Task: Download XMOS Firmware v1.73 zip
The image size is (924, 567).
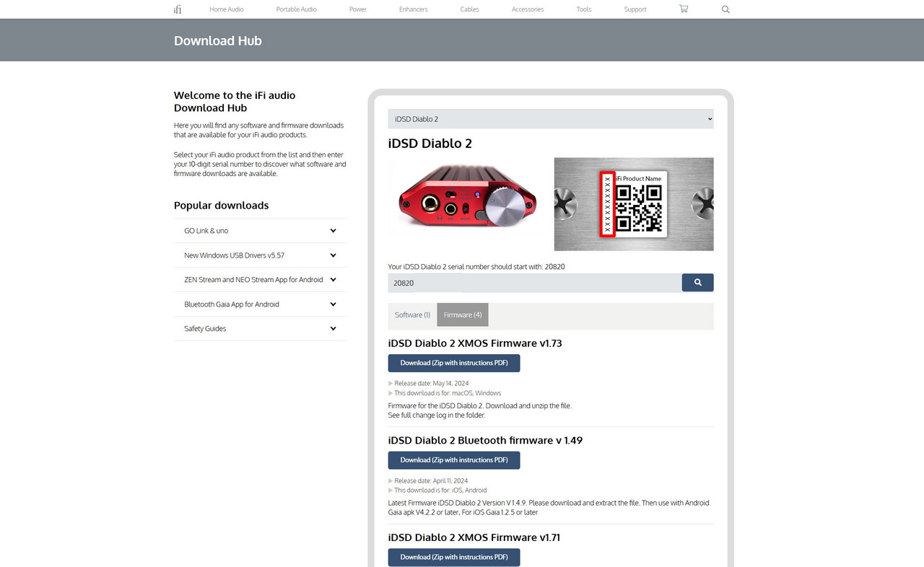Action: coord(454,363)
